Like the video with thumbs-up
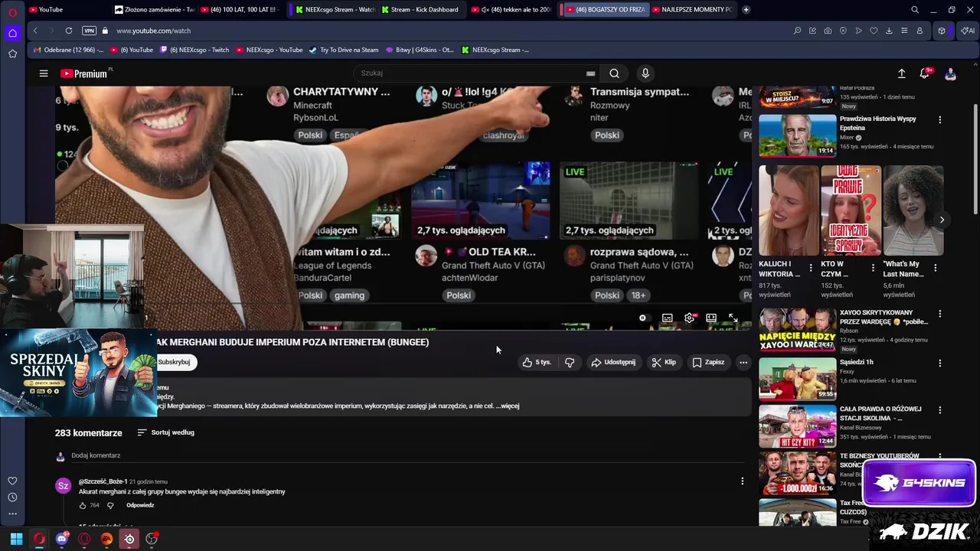The image size is (980, 551). (x=537, y=362)
